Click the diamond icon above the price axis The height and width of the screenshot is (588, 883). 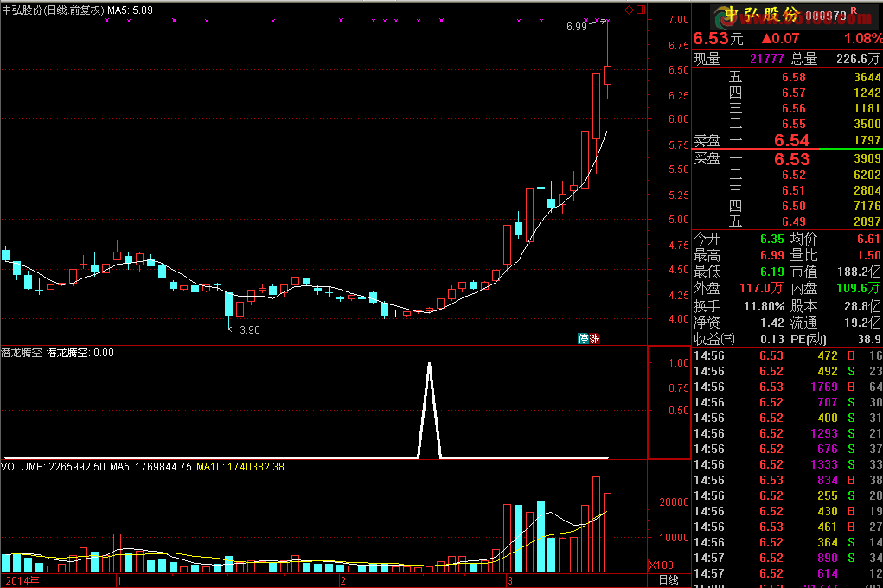coord(629,10)
